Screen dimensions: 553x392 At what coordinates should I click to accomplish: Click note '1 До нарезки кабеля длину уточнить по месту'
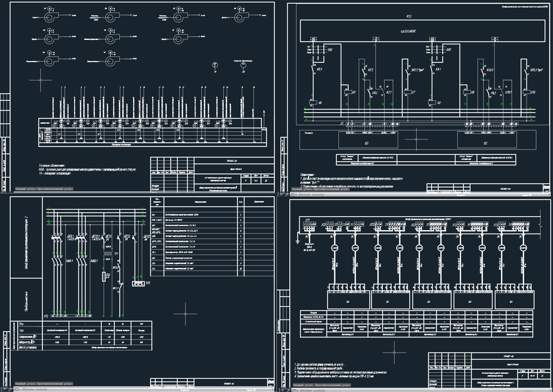pos(319,365)
